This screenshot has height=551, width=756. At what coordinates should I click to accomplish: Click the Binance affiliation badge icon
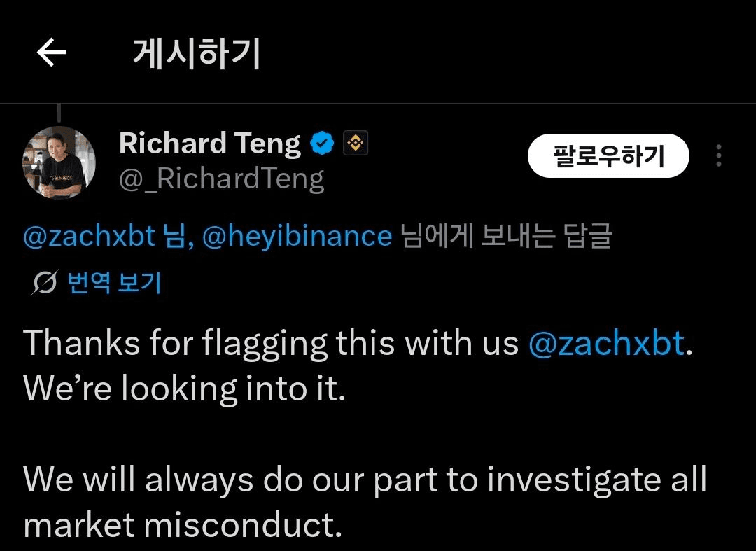pyautogui.click(x=356, y=144)
